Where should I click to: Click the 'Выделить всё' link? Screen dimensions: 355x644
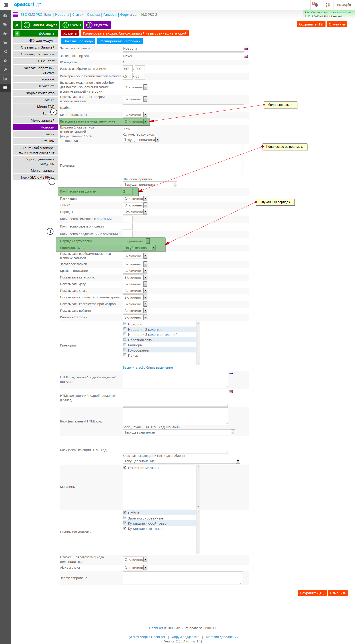pyautogui.click(x=133, y=368)
